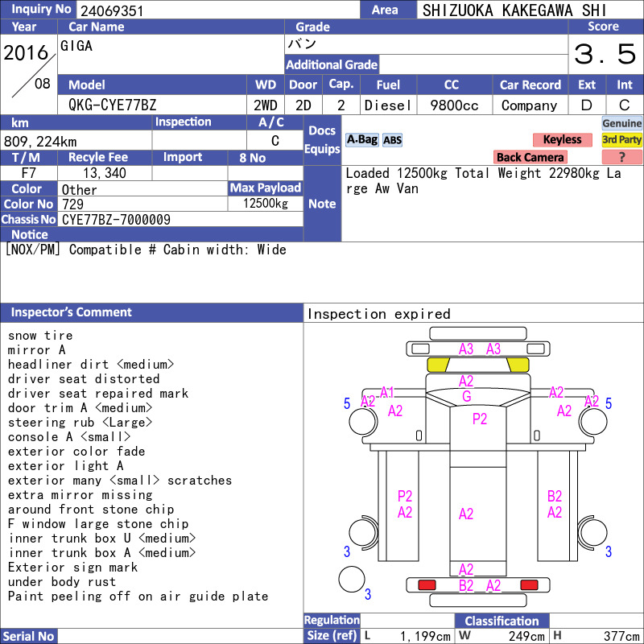Click the red left tail light
Viewport: 644px width, 644px height.
427,585
